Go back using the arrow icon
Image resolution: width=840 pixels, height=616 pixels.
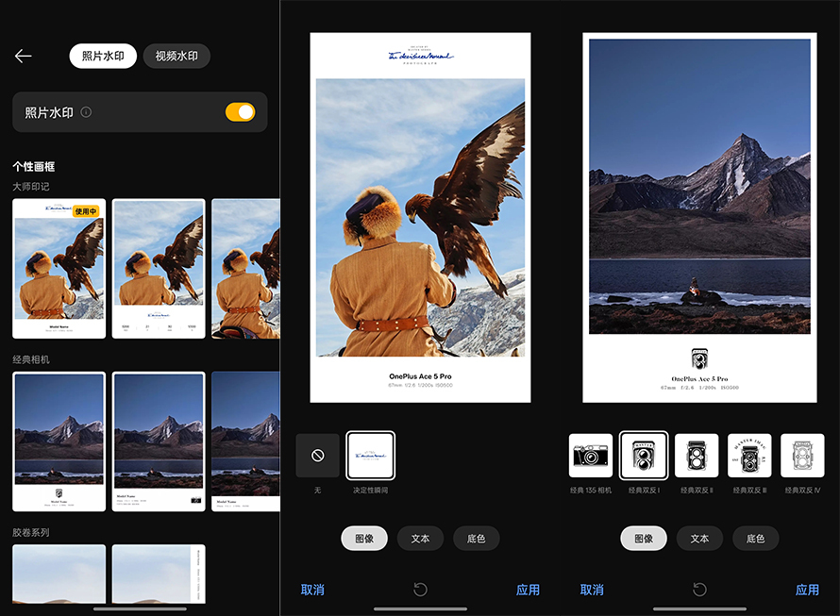point(23,56)
